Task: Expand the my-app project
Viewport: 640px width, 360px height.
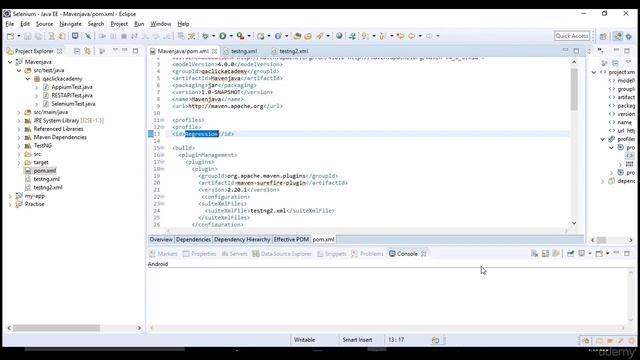Action: (x=10, y=196)
